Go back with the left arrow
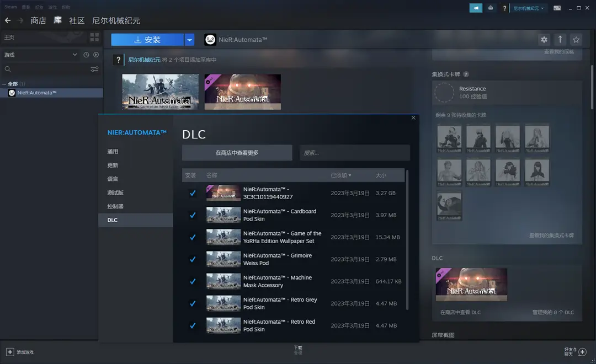 (x=8, y=20)
